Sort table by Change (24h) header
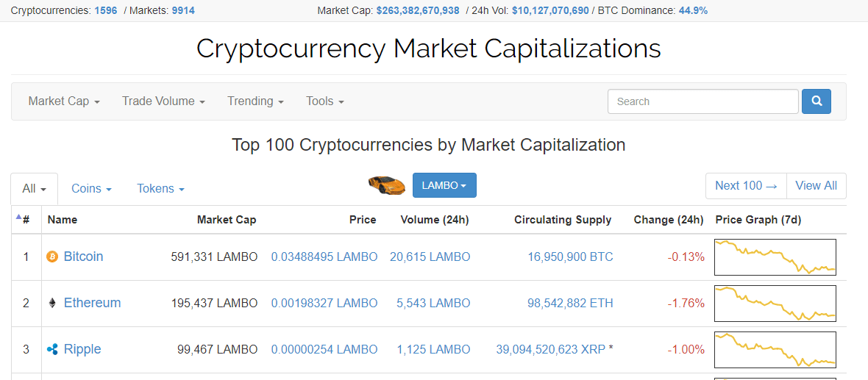The image size is (868, 380). click(669, 220)
